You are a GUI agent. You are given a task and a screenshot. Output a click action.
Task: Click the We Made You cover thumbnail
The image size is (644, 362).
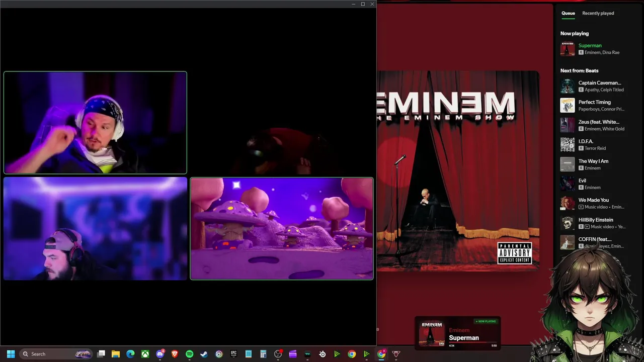click(x=568, y=204)
